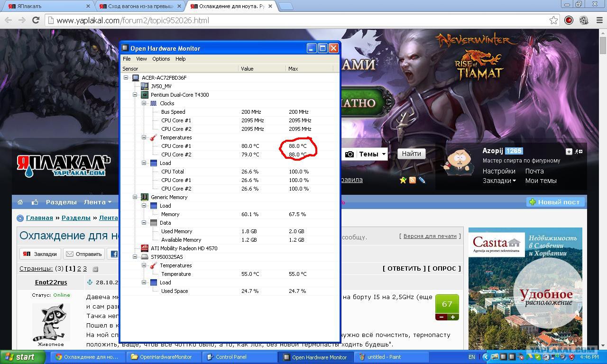Image resolution: width=607 pixels, height=364 pixels.
Task: Click the Sensor column header
Action: point(179,69)
